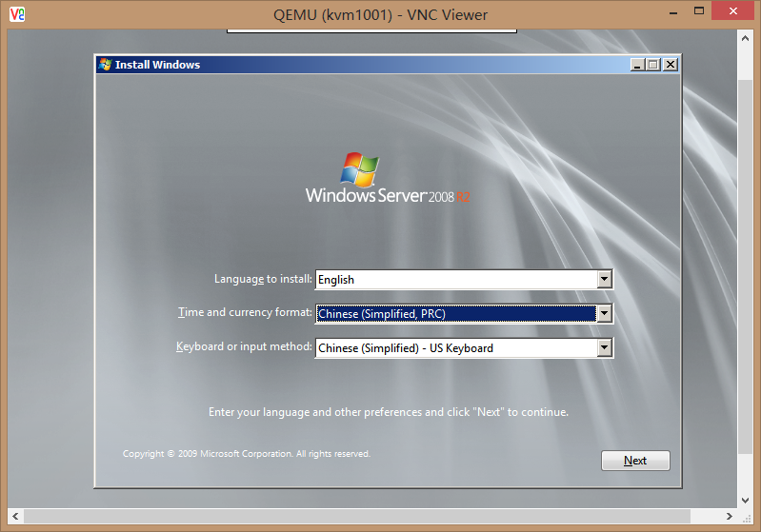Open the Language to install dropdown arrow
This screenshot has height=532, width=761.
[604, 280]
